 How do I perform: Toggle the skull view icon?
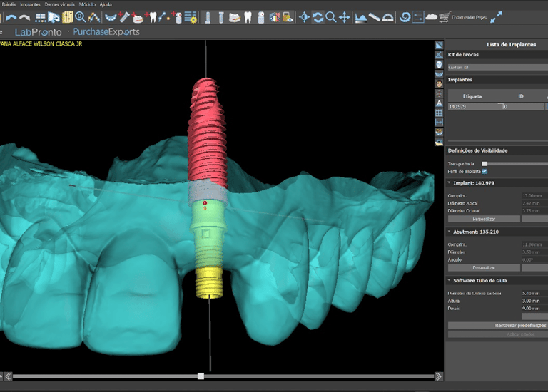tap(439, 64)
